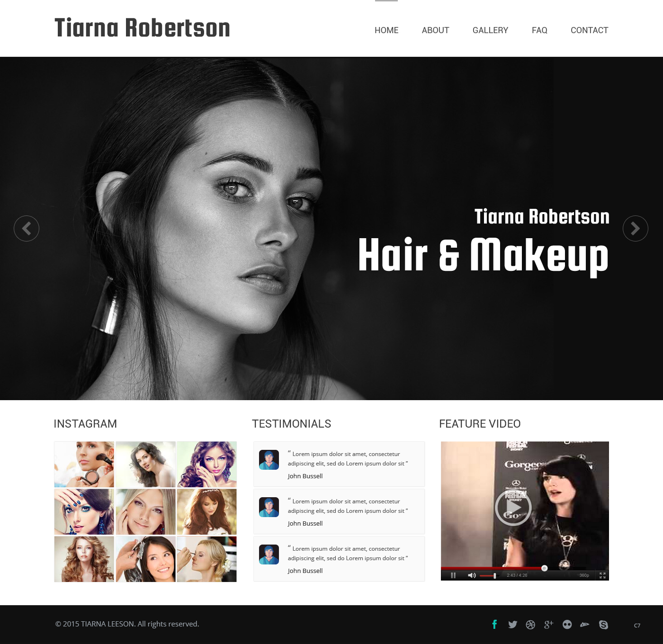
Task: Open the Instagram close-up of smiling blonde
Action: (x=145, y=512)
